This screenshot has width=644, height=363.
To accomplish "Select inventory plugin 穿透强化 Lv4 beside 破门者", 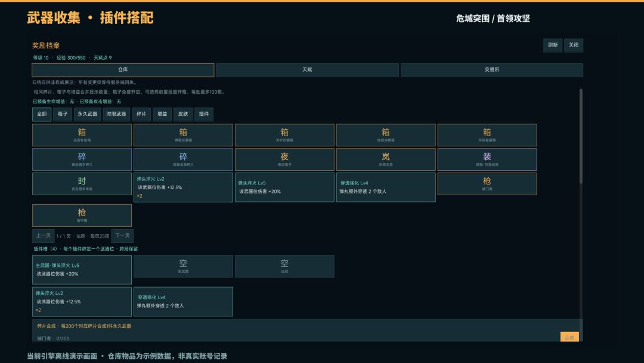I will point(386,187).
